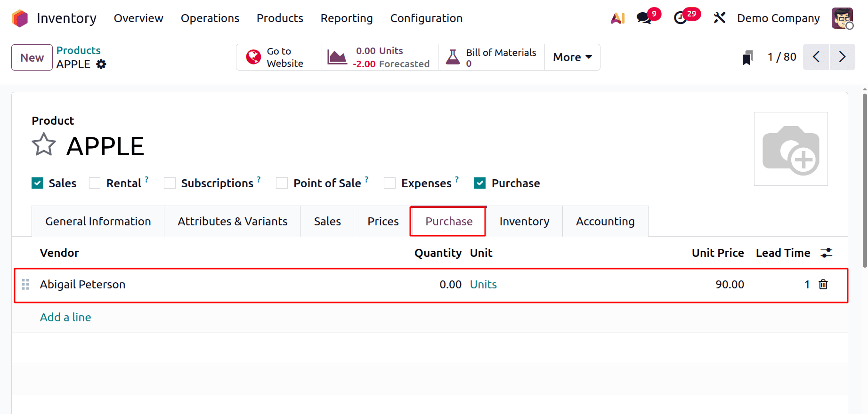Mark APPLE as favorite with star

tap(44, 145)
